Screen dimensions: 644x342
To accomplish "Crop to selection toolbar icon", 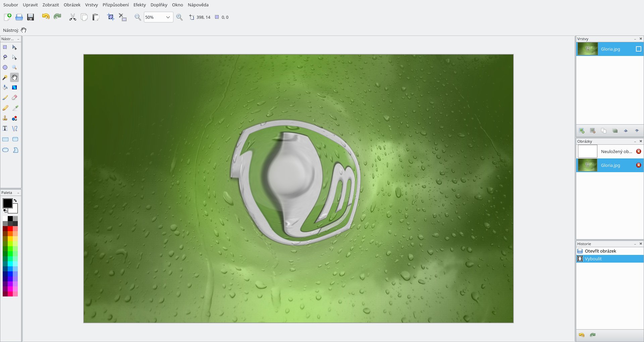I will (x=111, y=17).
